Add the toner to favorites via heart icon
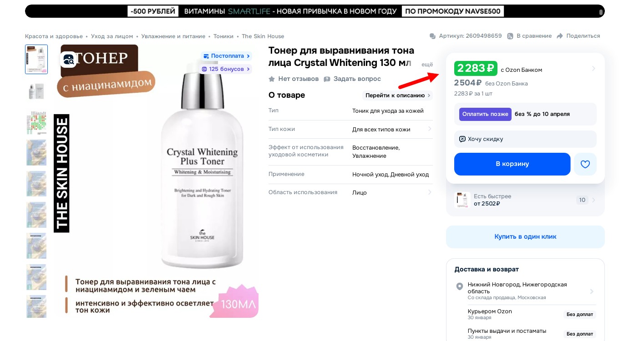The image size is (644, 341). click(585, 164)
